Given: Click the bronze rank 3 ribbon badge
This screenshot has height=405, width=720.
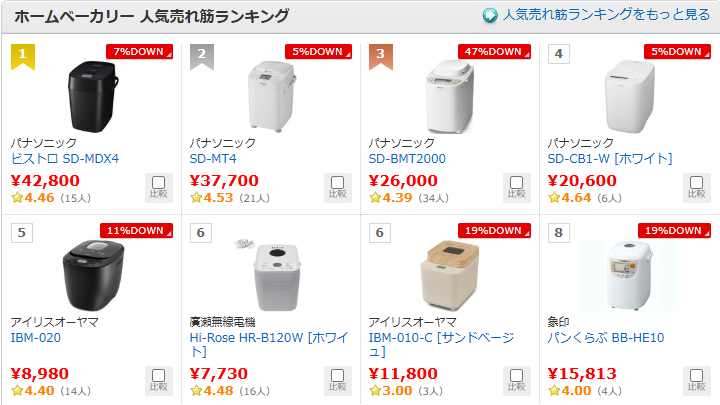Looking at the screenshot, I should click(x=381, y=57).
